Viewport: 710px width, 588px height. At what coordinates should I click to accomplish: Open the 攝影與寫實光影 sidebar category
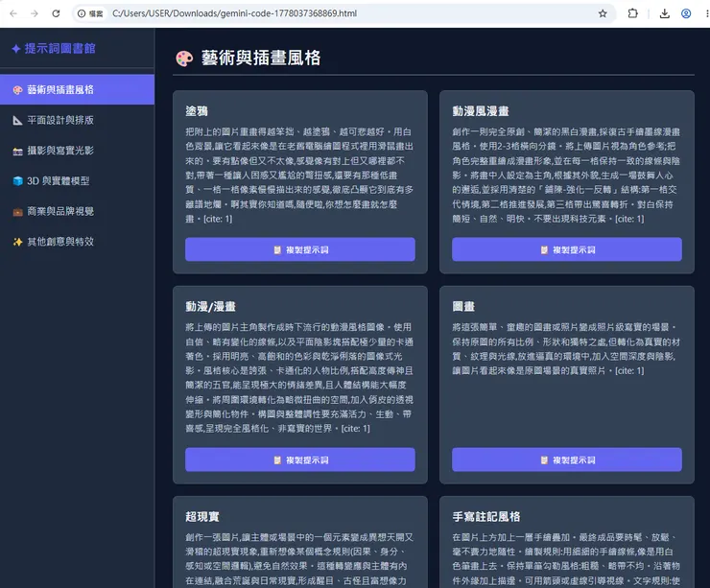pos(77,151)
